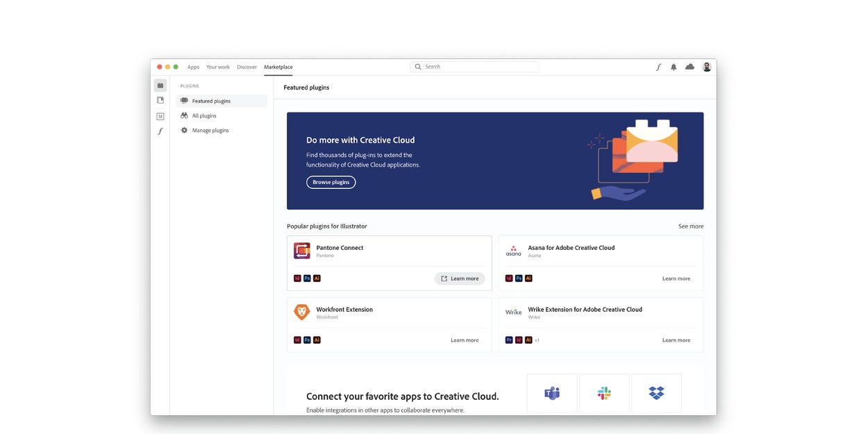Click the Featured plugins page heading

point(306,87)
